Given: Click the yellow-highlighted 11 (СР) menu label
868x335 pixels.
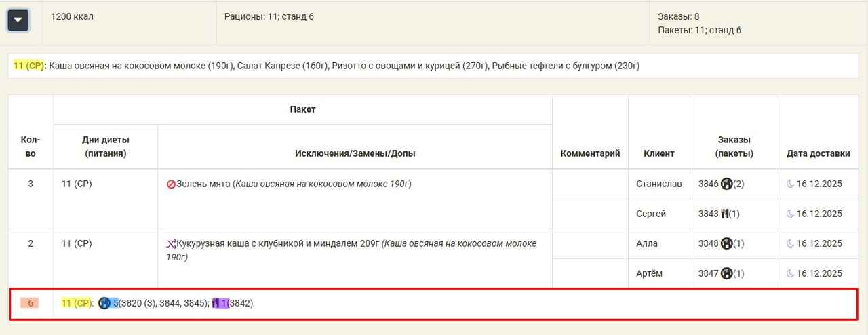Looking at the screenshot, I should 28,66.
